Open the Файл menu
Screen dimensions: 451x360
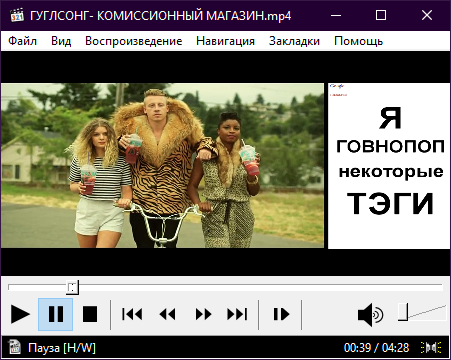tap(22, 41)
